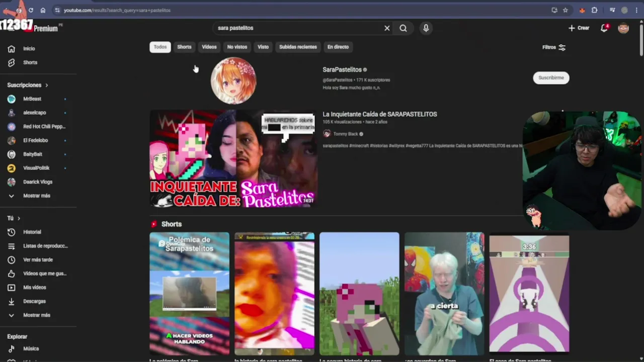Select En directo filter chip
The image size is (644, 362).
point(338,47)
